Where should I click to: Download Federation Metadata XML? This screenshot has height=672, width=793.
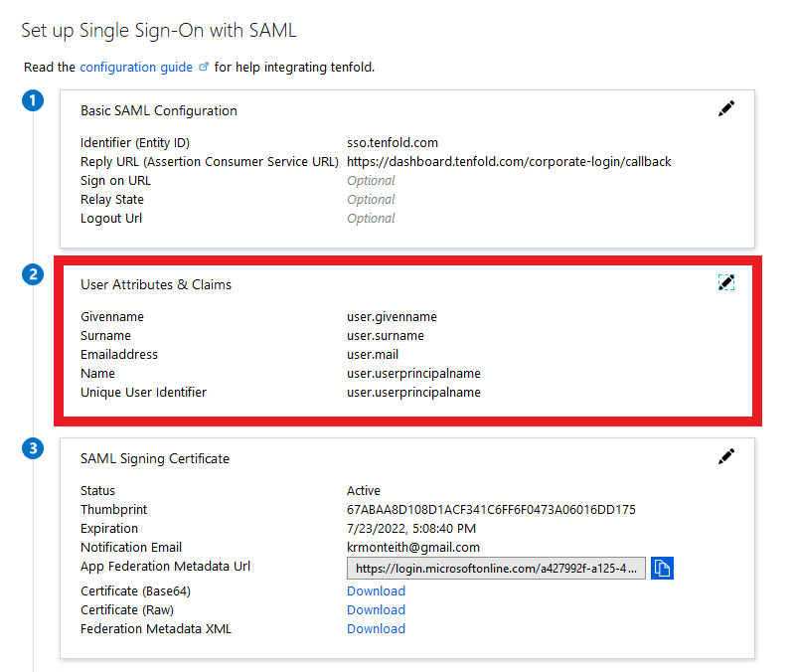coord(376,628)
